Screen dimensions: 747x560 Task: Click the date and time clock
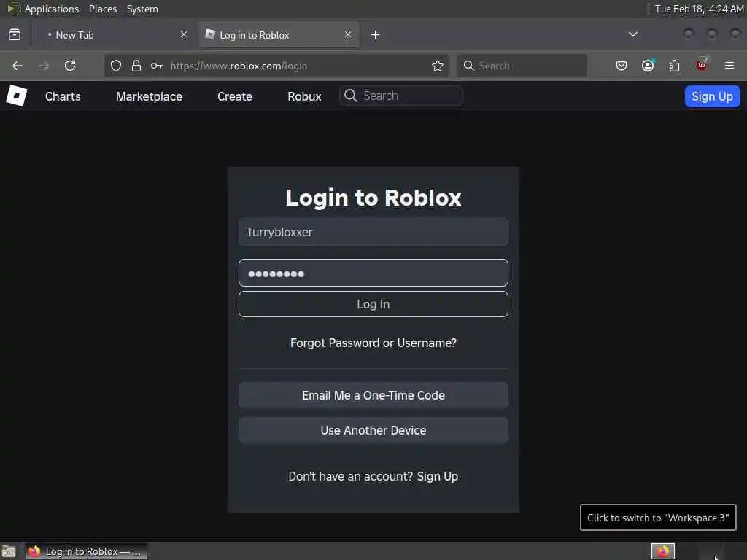click(x=699, y=9)
